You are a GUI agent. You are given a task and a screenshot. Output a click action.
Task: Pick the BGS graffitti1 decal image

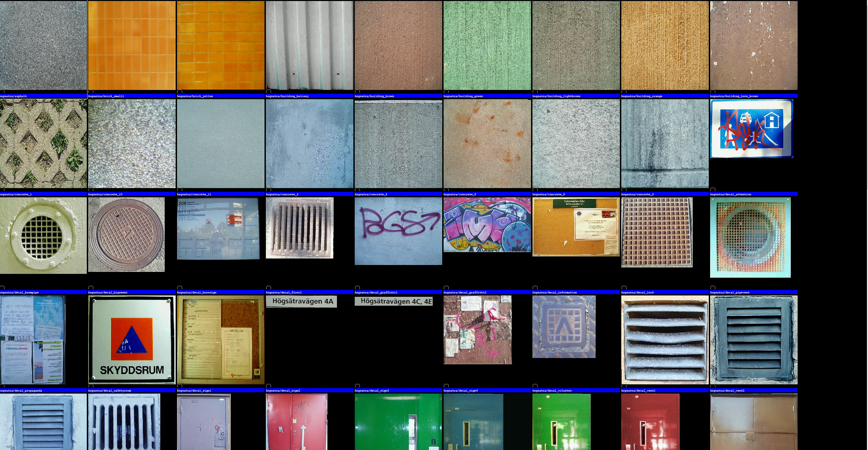coord(398,231)
